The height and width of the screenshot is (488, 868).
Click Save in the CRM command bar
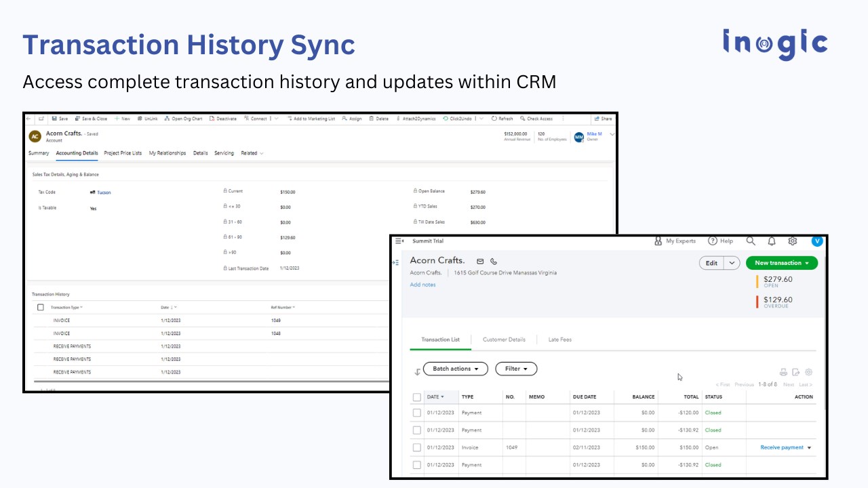pyautogui.click(x=60, y=119)
